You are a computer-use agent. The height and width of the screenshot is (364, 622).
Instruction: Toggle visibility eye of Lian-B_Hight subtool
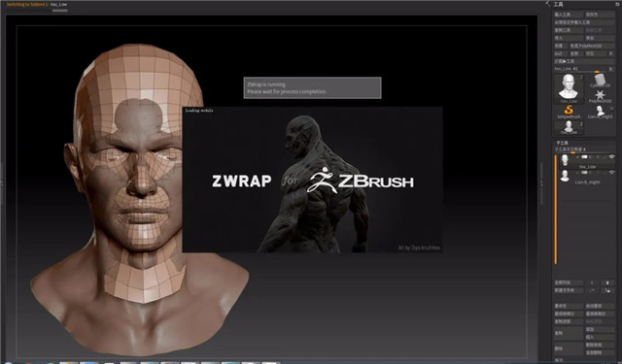click(611, 173)
